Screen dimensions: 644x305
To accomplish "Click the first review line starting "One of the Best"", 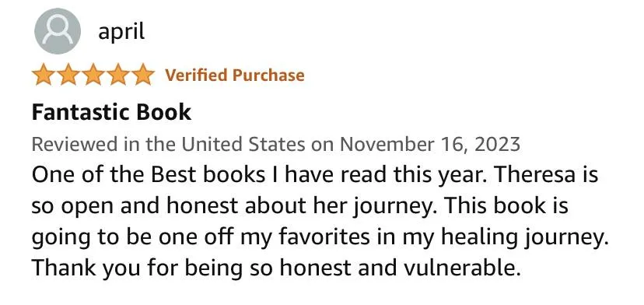I will [314, 176].
